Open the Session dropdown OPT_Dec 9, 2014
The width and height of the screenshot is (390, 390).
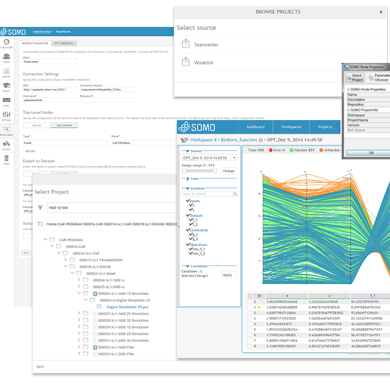pyautogui.click(x=210, y=158)
